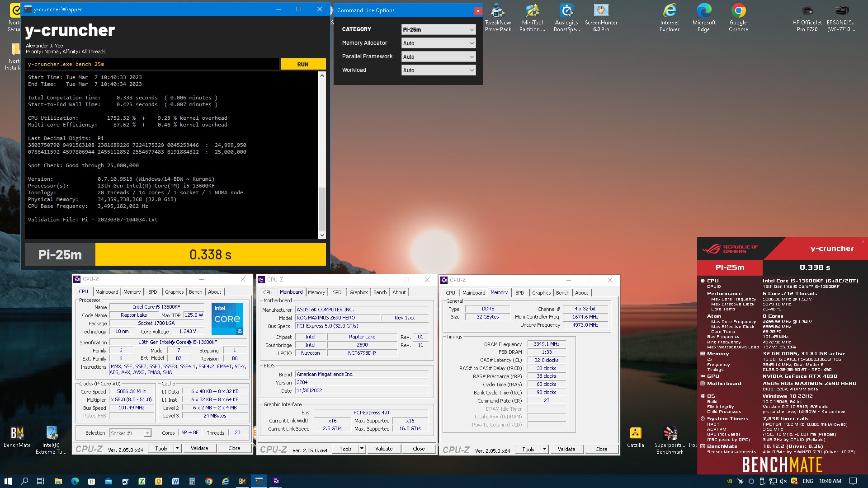Click Validate in CPU-Z Memory window
The image size is (868, 488).
(566, 449)
